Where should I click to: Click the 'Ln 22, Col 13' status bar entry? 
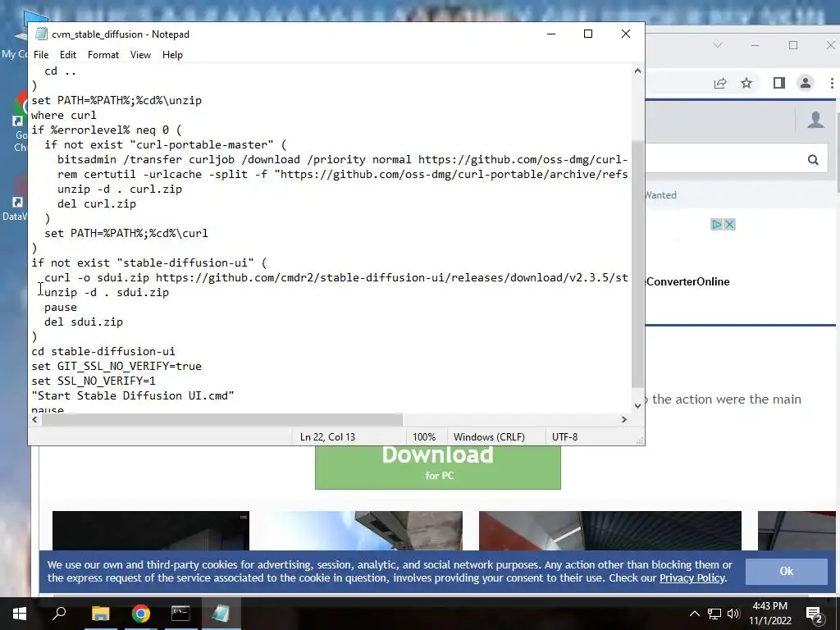pos(327,437)
